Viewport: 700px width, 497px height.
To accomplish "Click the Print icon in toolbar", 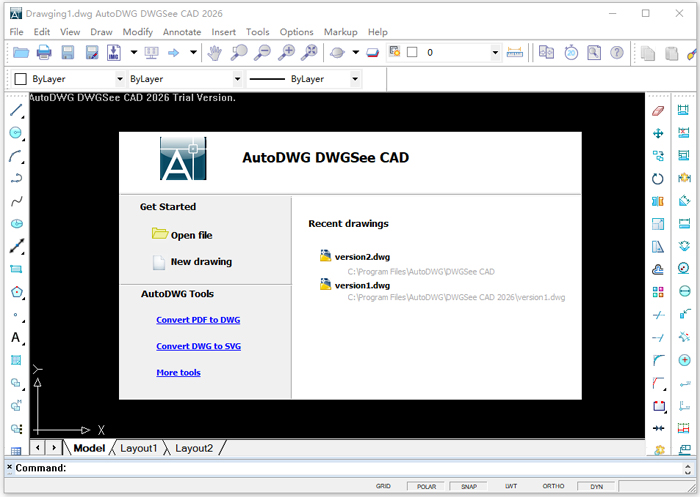I will (44, 52).
